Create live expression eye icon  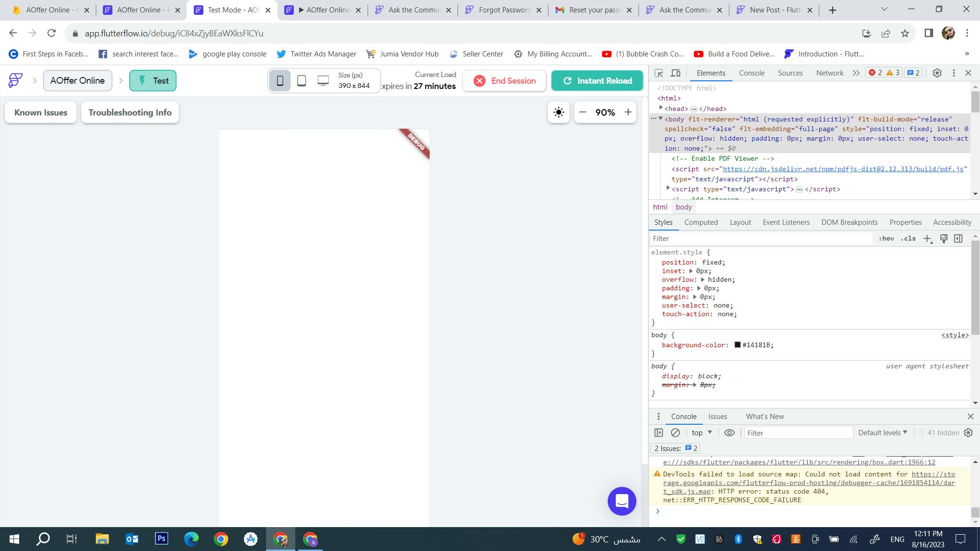pos(729,433)
